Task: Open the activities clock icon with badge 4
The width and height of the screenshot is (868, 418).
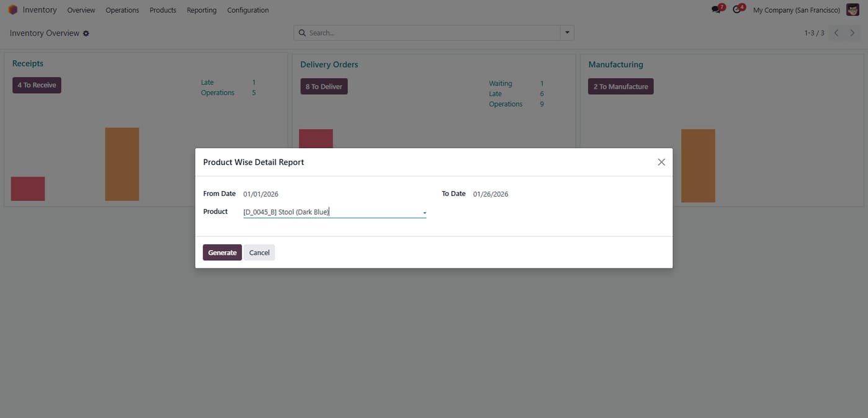Action: (x=738, y=9)
